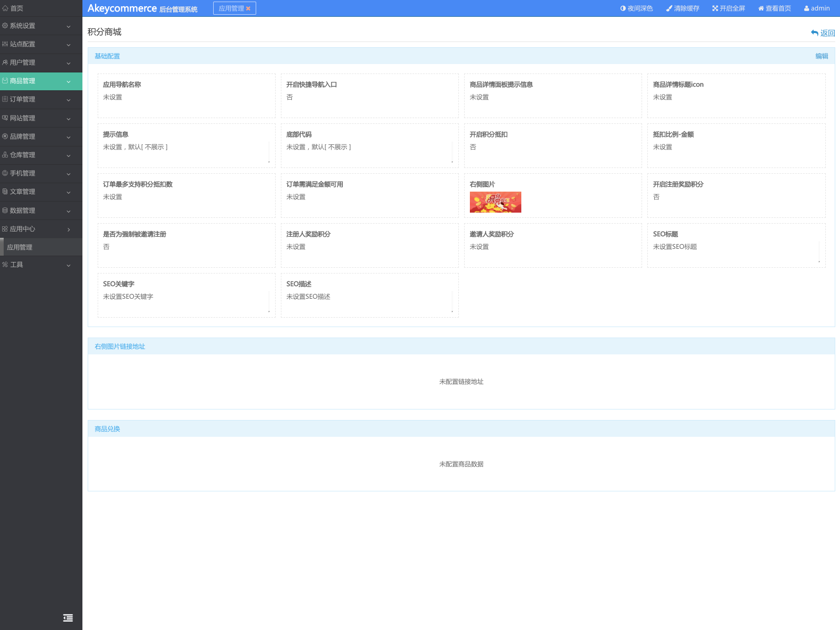The height and width of the screenshot is (630, 840).
Task: Click the home icon in sidebar
Action: (5, 8)
